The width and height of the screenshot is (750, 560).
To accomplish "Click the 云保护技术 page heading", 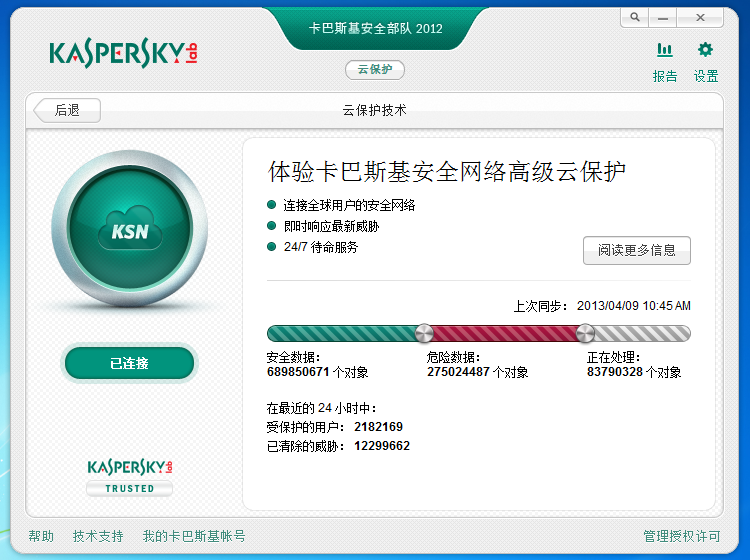I will pyautogui.click(x=375, y=110).
